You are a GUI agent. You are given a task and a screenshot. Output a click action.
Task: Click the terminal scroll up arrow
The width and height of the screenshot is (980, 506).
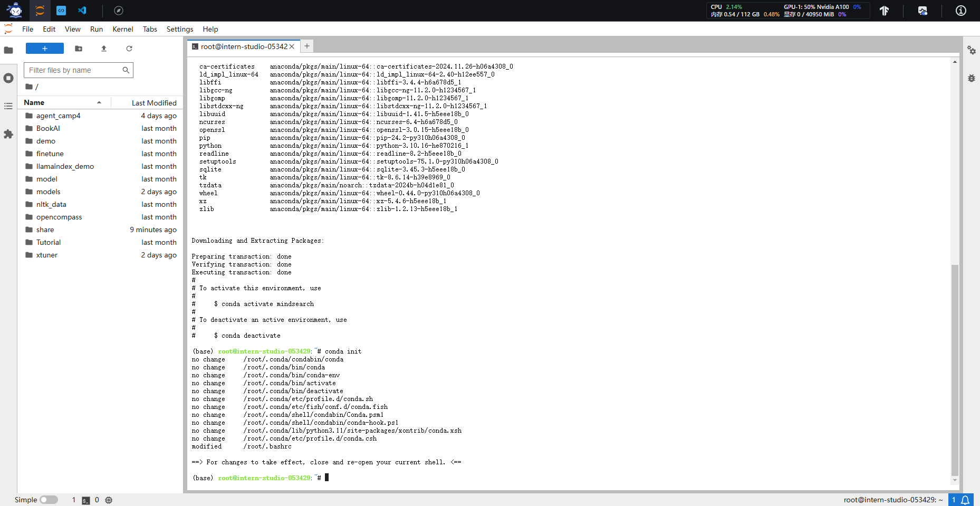(x=955, y=62)
